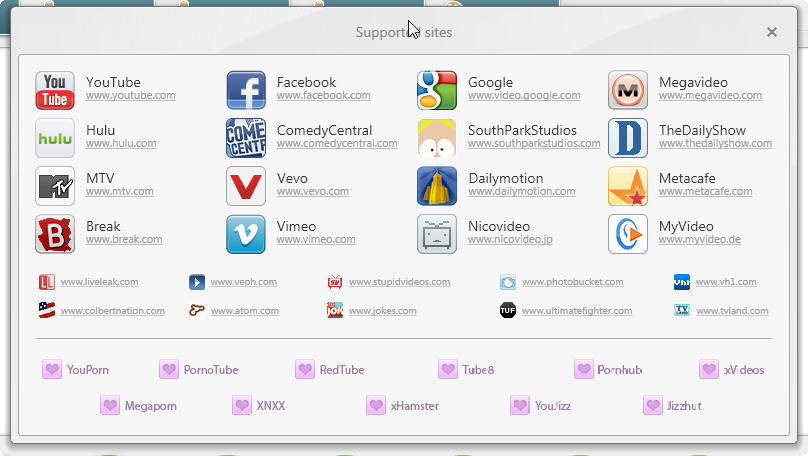
Task: Click the Megavideo logo icon
Action: click(628, 90)
